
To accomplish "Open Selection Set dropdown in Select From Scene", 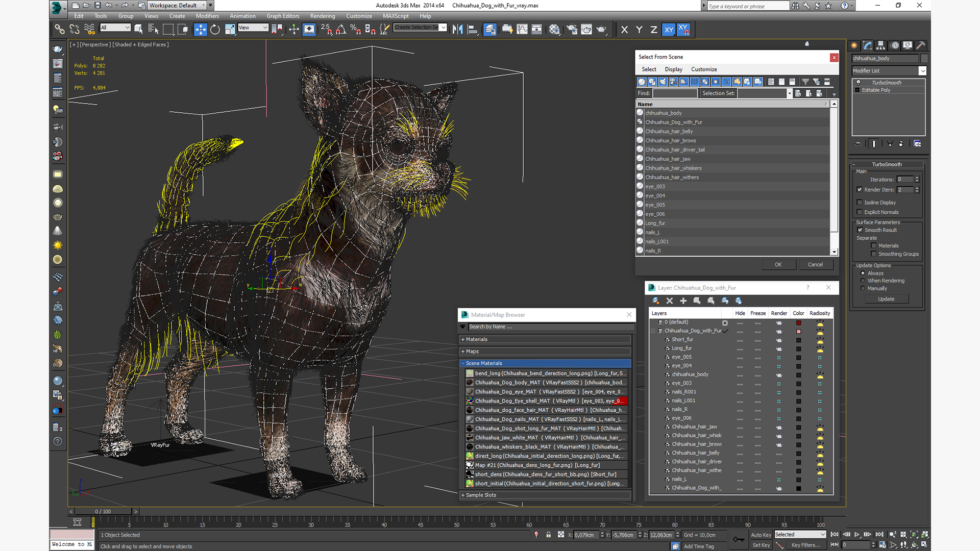I will (x=789, y=93).
